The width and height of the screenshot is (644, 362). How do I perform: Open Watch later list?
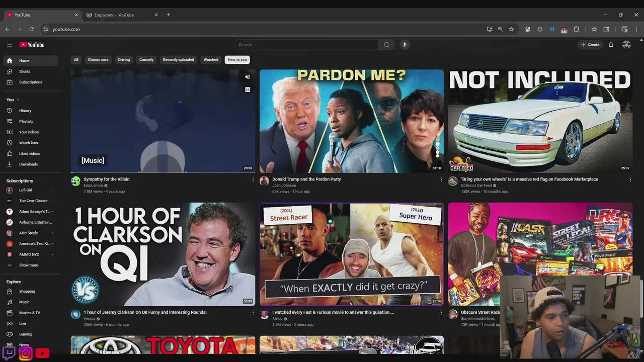click(31, 143)
